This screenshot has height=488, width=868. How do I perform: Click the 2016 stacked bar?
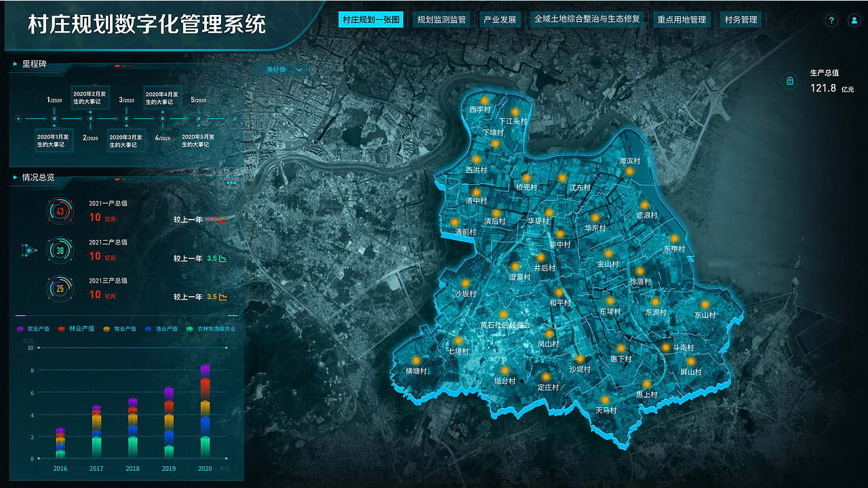point(60,443)
